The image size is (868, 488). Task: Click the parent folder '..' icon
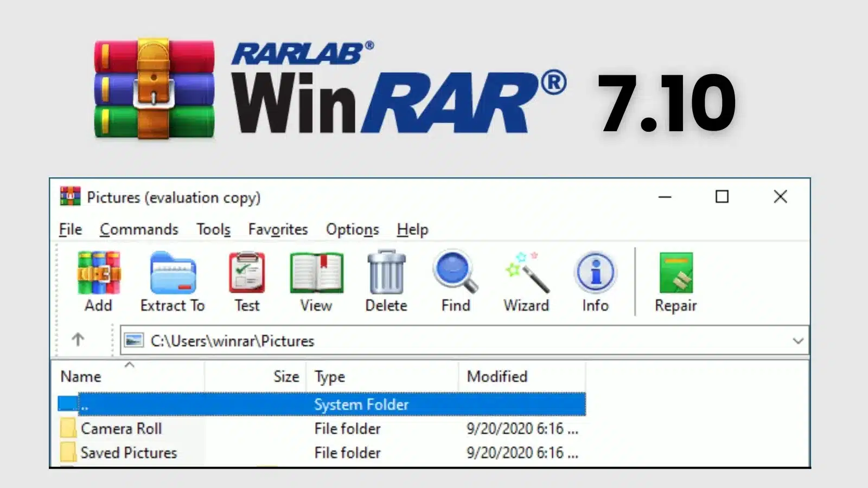pos(68,404)
